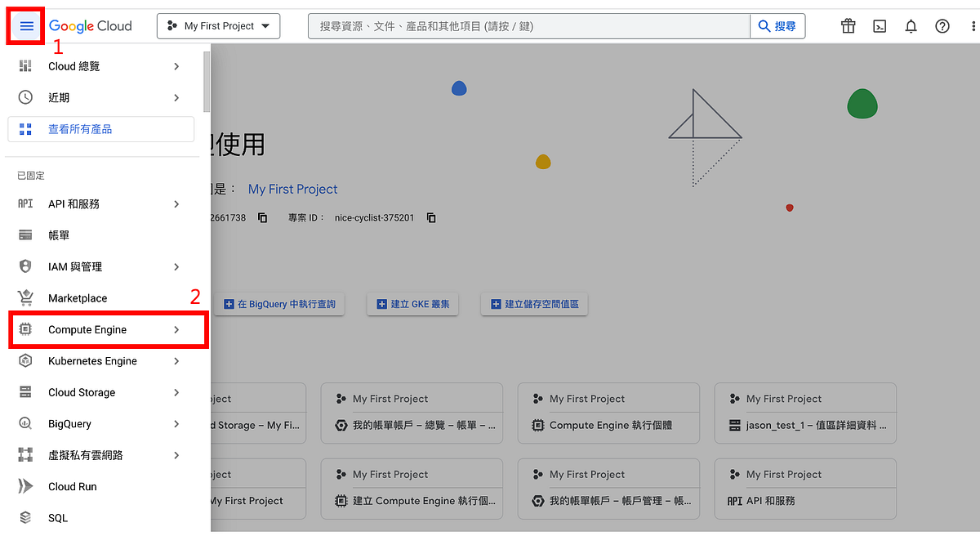Click the 建立 GKE 叢集 button
Screen dimensions: 980x536
[412, 303]
